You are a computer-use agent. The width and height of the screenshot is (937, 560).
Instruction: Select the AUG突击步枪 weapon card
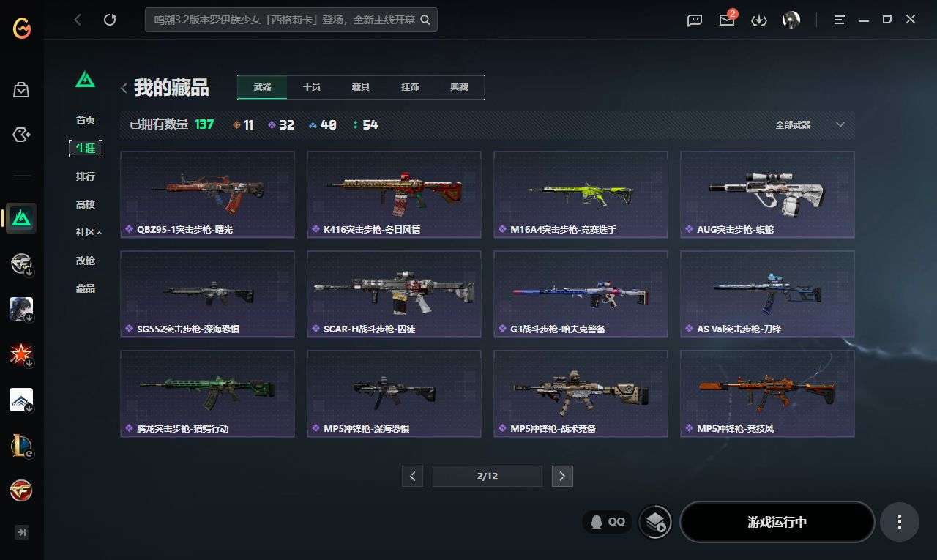point(767,195)
